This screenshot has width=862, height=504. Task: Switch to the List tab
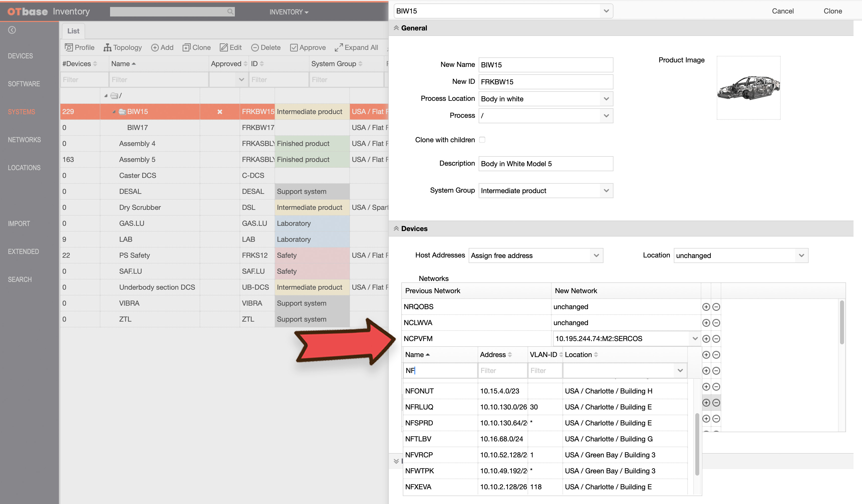(73, 31)
